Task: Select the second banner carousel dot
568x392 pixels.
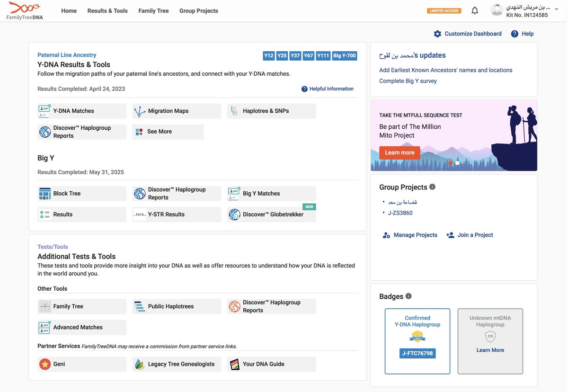Action: click(457, 163)
